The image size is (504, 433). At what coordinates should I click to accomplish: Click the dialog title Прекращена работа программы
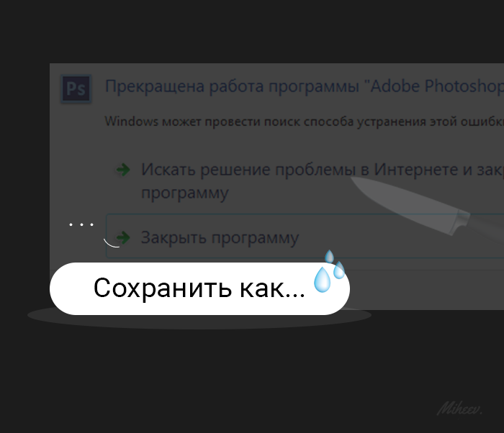(232, 86)
